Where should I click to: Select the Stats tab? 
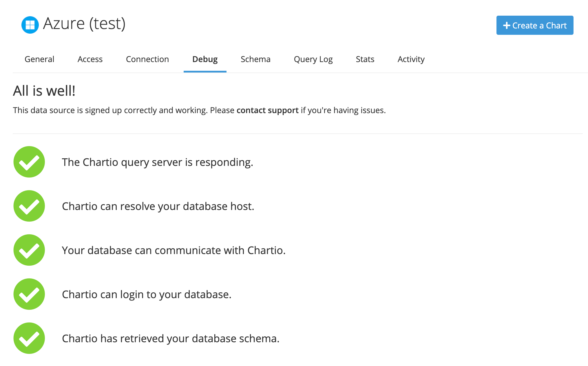[364, 59]
